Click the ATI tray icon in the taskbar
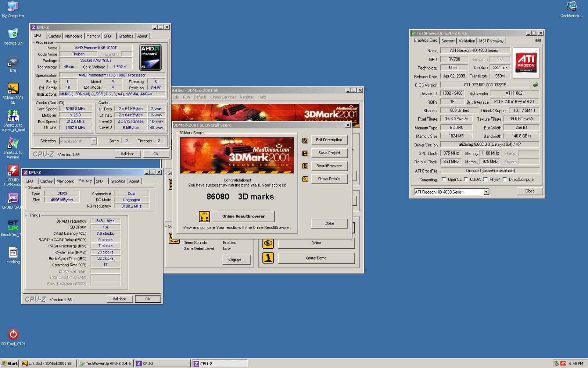Viewport: 588px width, 368px height. 563,364
